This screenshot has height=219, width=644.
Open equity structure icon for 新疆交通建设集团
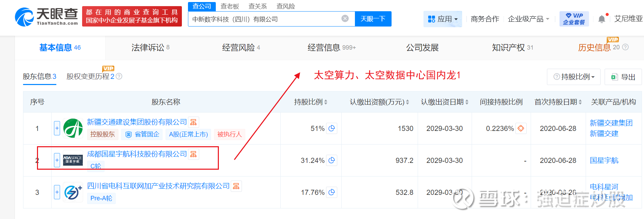[x=193, y=122]
